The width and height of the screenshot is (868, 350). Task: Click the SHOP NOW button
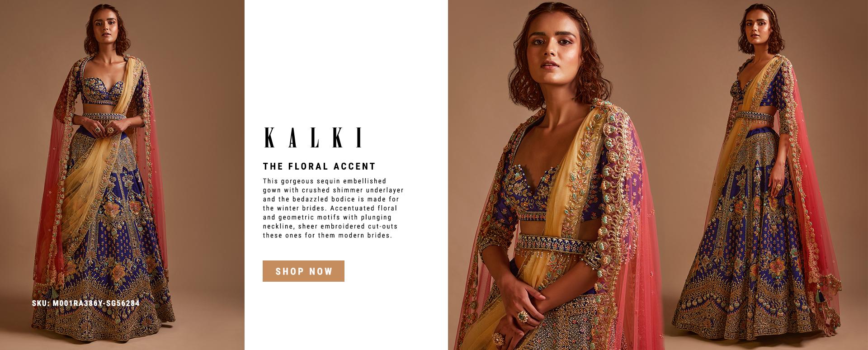(x=303, y=271)
